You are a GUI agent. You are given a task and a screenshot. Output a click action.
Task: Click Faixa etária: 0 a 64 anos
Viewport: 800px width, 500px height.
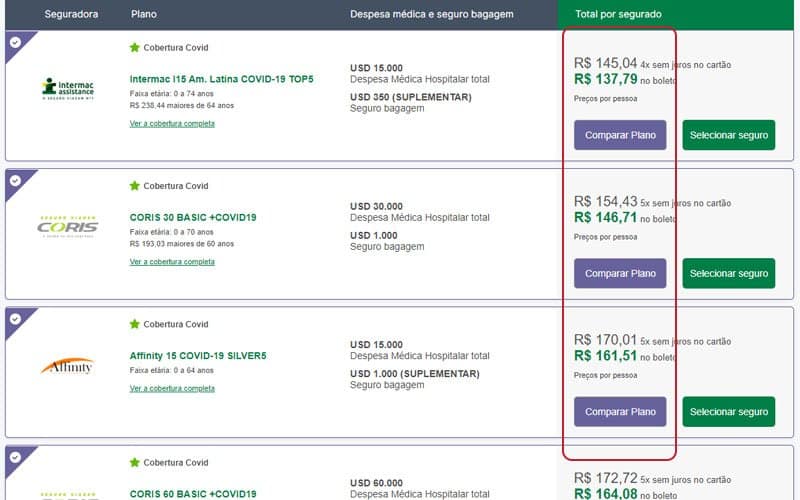click(x=171, y=370)
